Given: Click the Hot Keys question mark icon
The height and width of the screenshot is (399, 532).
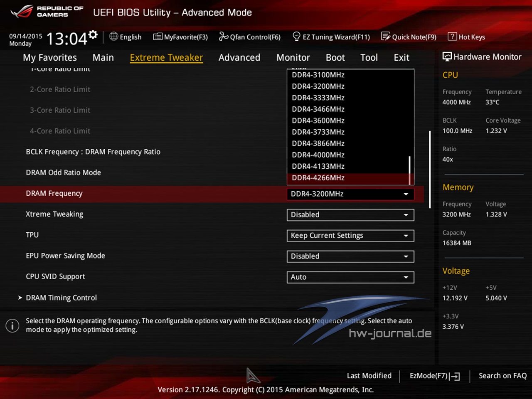Looking at the screenshot, I should pos(452,37).
